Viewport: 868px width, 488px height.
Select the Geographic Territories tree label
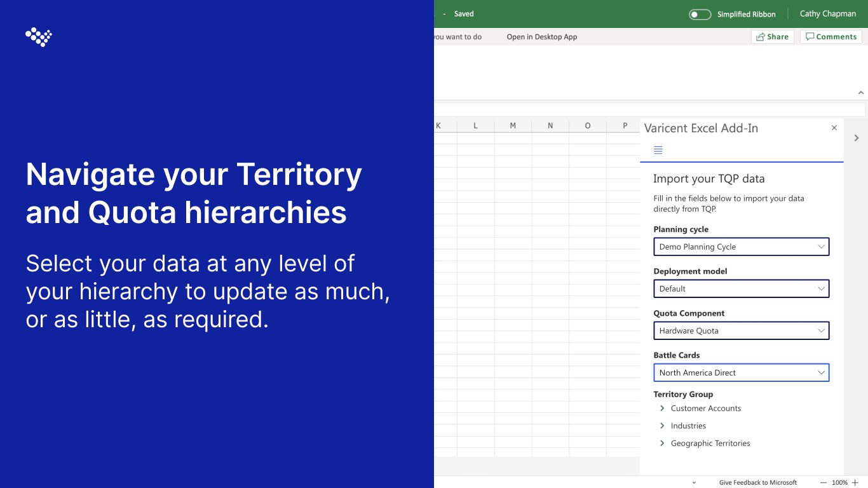tap(710, 444)
